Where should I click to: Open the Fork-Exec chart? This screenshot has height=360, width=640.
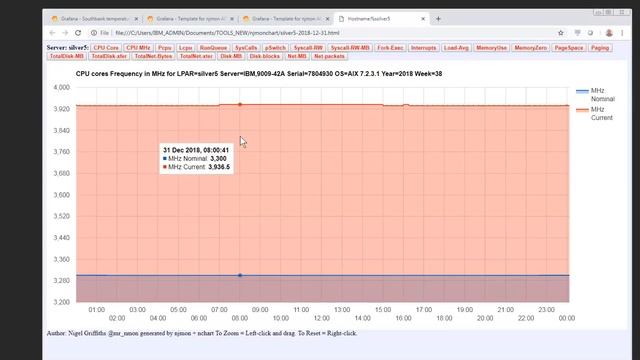(x=390, y=48)
